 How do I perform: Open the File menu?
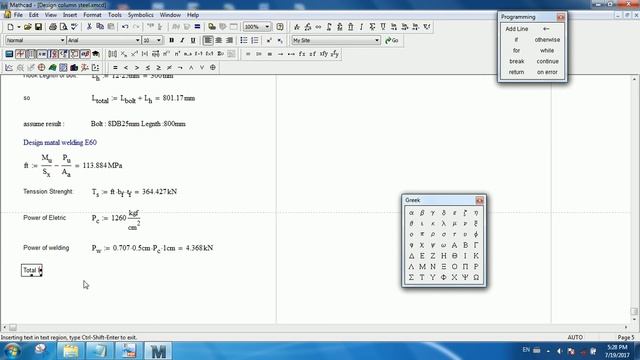click(18, 15)
